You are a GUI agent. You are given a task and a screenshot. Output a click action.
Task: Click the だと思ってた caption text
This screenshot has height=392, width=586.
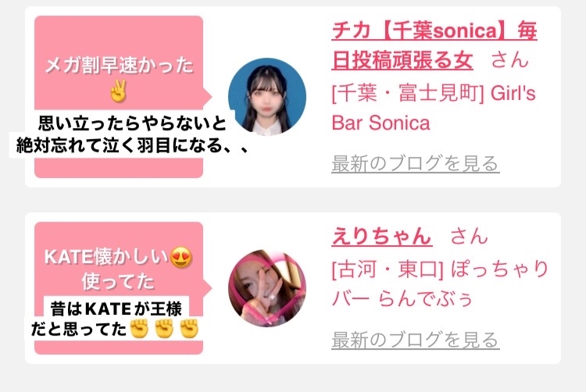coord(78,329)
